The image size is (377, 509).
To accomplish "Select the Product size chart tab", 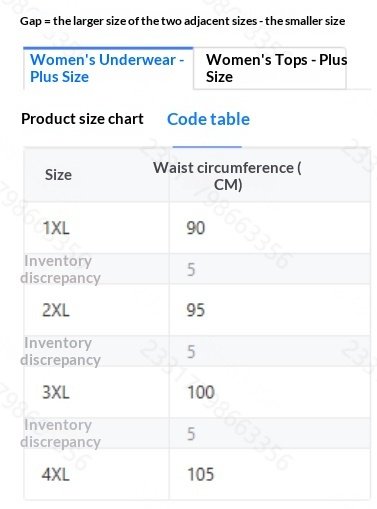I will click(x=82, y=119).
